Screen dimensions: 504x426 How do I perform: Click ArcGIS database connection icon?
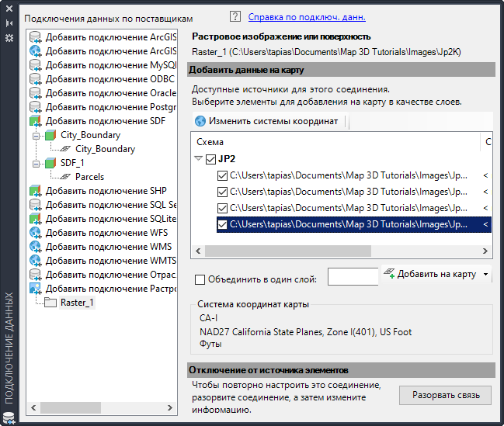coord(36,37)
